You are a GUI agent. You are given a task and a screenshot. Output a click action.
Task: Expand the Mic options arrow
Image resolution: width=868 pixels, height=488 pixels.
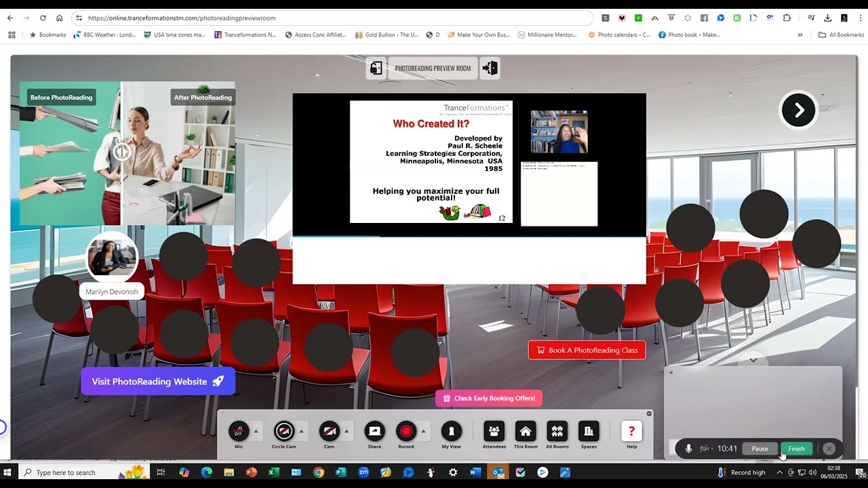tap(256, 431)
